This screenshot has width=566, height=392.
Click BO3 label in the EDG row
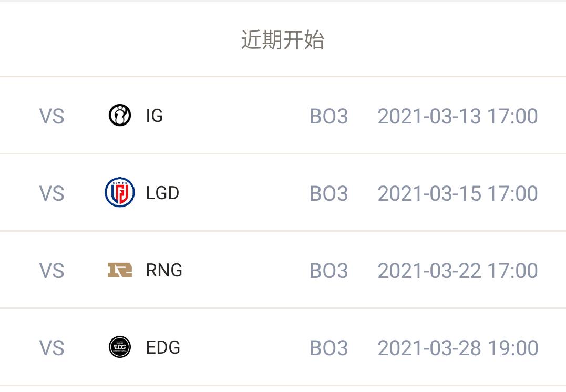pos(329,348)
